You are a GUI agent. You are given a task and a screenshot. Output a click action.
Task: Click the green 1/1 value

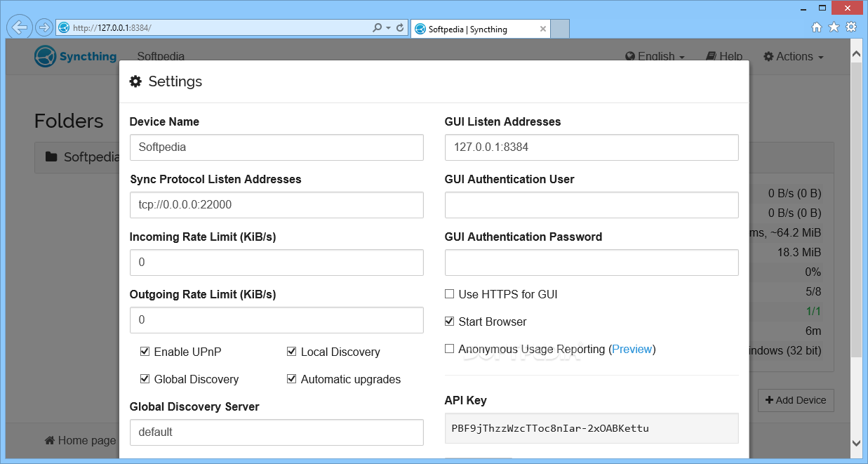coord(813,311)
